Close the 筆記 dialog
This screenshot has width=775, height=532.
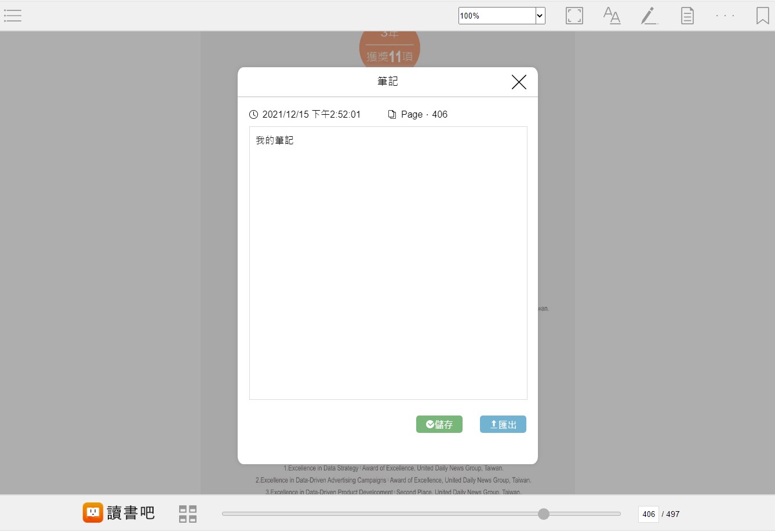tap(519, 82)
